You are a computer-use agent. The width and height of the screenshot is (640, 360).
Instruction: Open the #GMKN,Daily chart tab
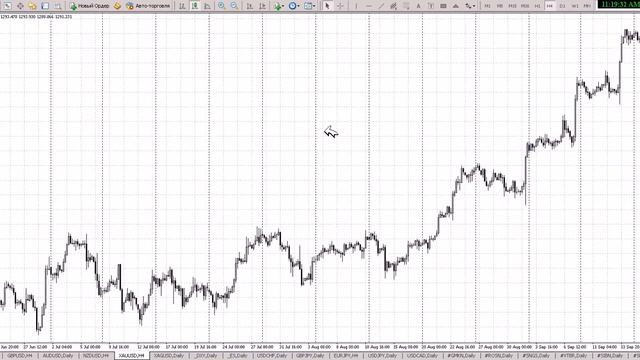pyautogui.click(x=461, y=356)
